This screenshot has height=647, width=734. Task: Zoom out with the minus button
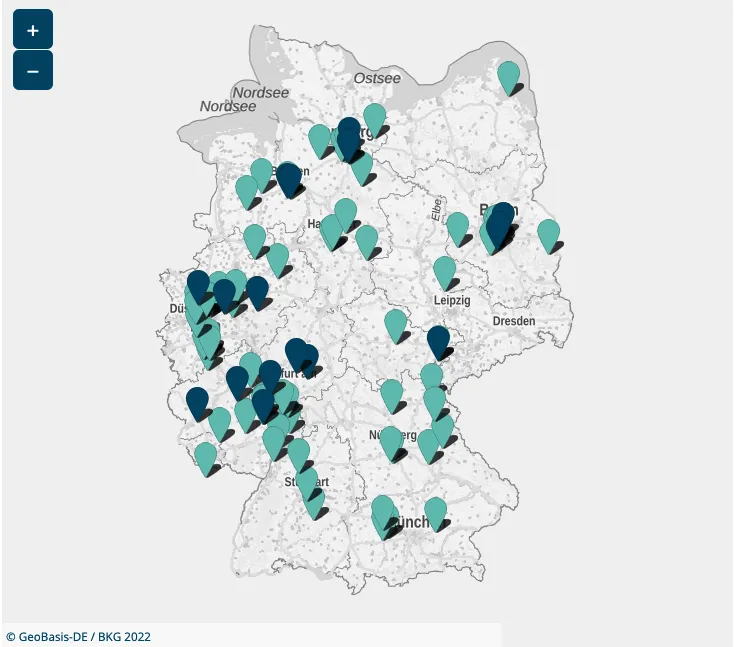coord(32,71)
